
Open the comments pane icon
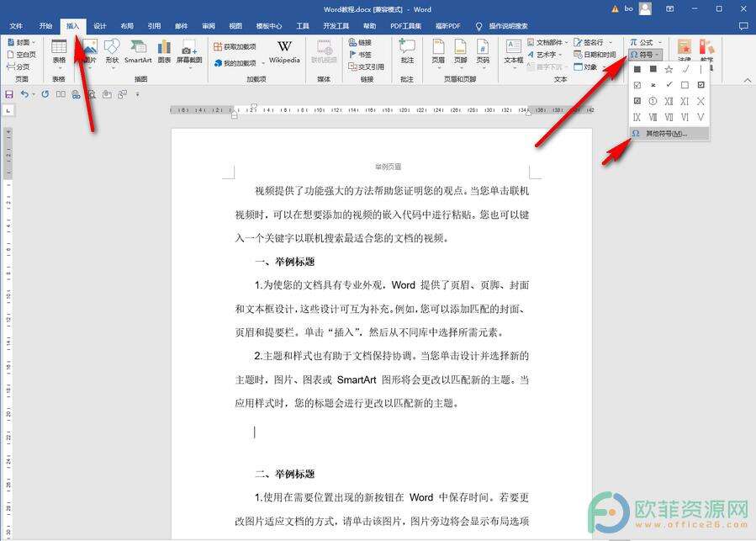click(743, 26)
